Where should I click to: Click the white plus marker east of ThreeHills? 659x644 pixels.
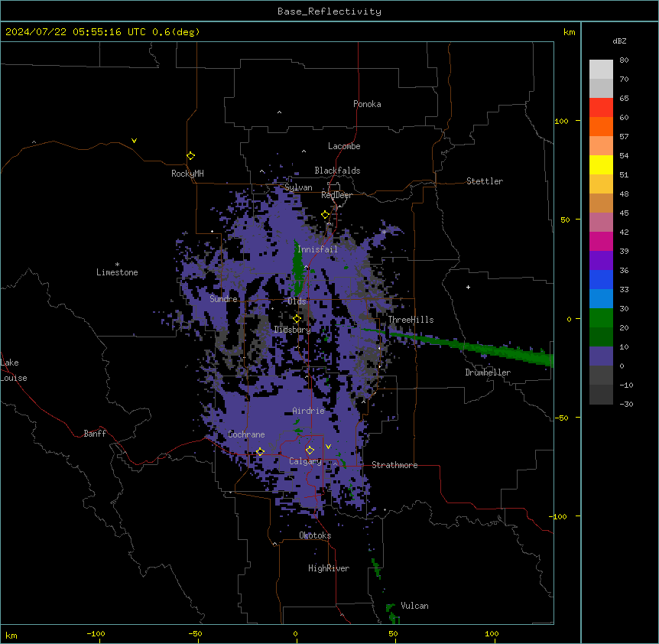(468, 287)
